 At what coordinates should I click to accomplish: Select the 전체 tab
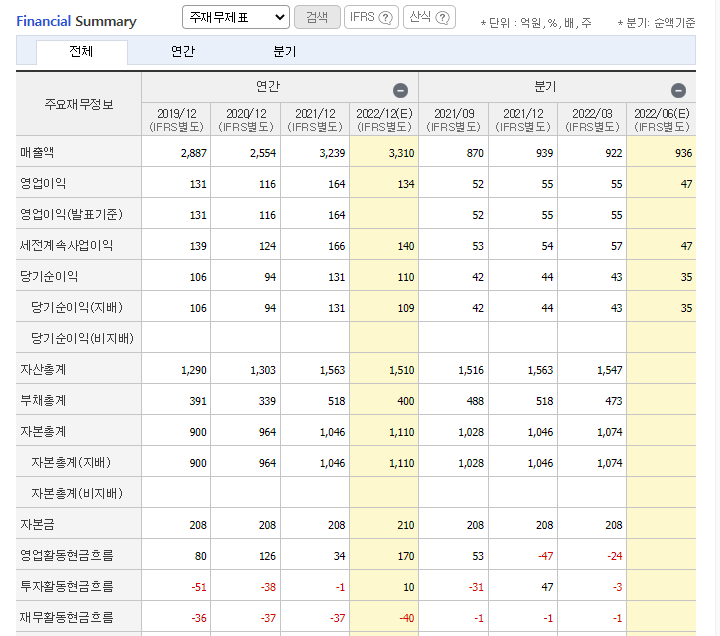tap(82, 51)
